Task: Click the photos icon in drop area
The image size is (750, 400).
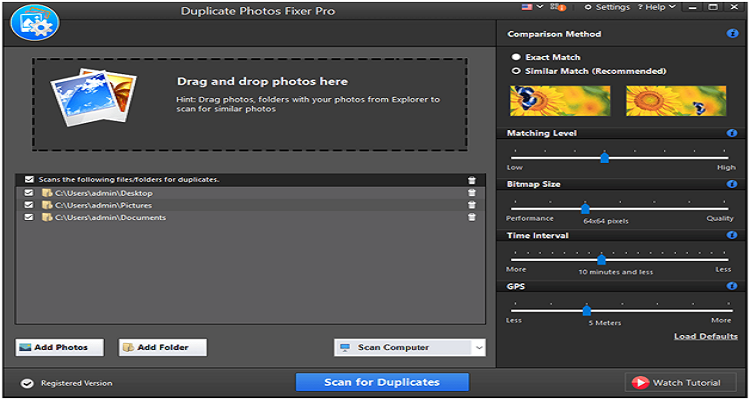Action: 94,97
